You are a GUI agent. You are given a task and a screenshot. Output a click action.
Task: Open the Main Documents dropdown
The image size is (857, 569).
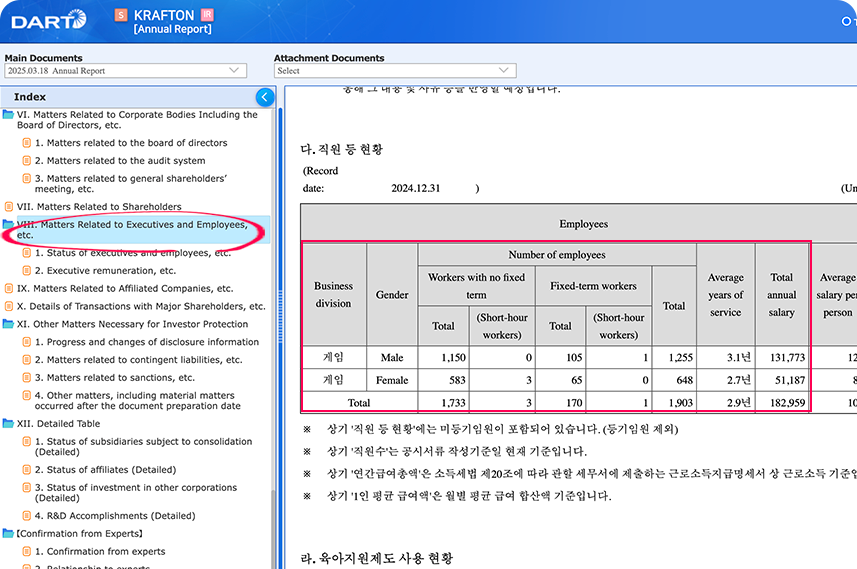125,71
